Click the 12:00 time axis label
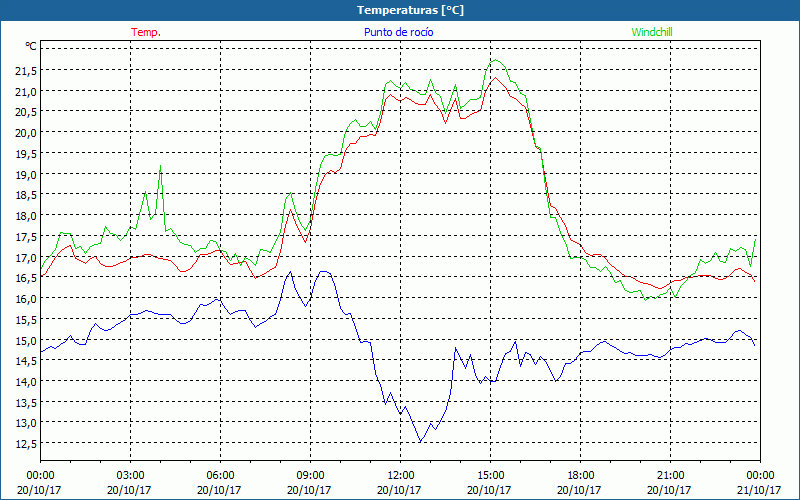Image resolution: width=800 pixels, height=500 pixels. click(401, 476)
